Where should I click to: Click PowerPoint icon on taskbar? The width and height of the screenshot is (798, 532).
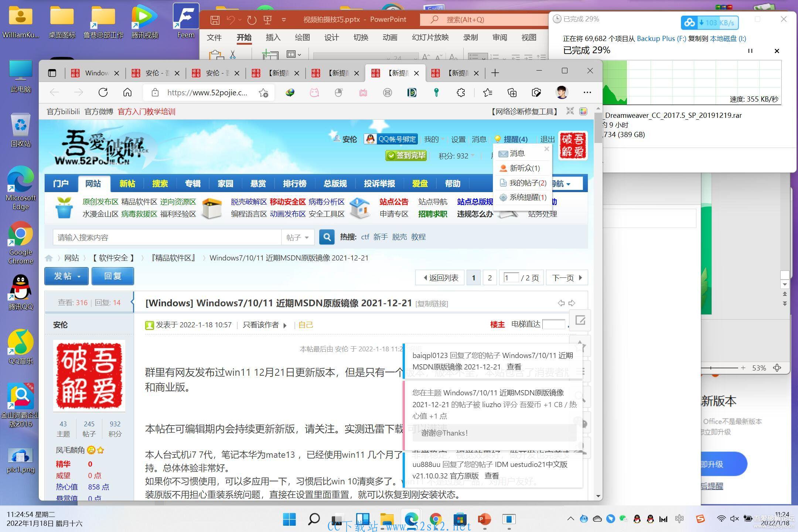point(484,519)
